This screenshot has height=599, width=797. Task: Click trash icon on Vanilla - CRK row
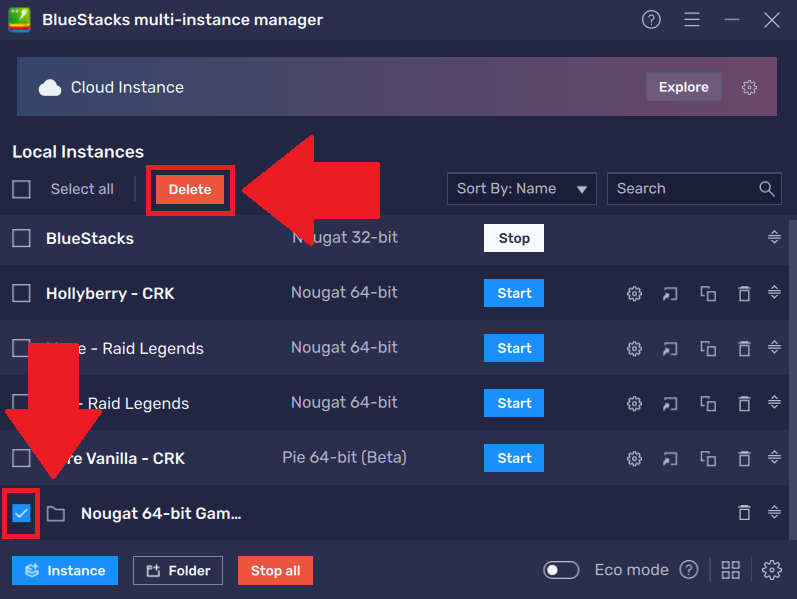744,458
